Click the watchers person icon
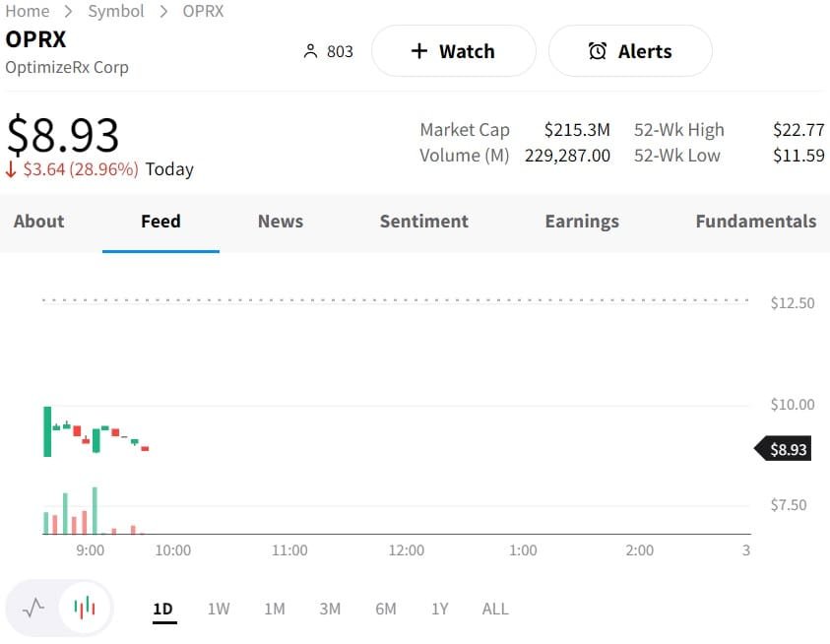This screenshot has width=830, height=644. click(x=311, y=51)
